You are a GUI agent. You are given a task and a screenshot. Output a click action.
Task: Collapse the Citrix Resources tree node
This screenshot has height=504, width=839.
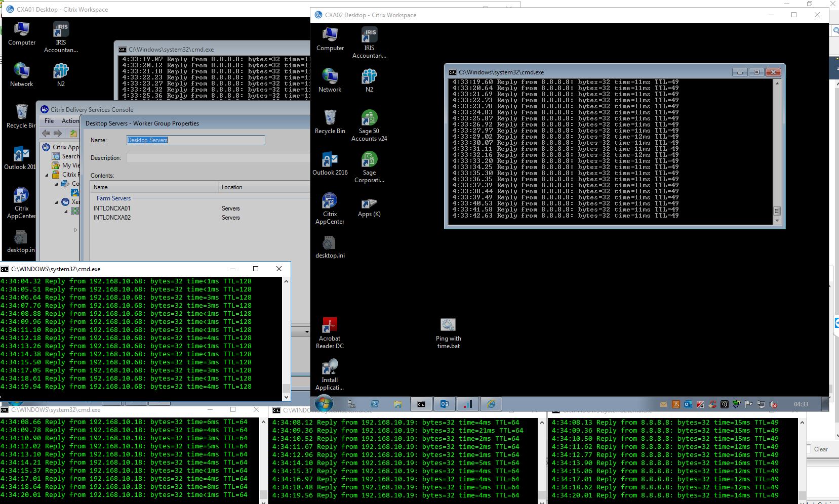pyautogui.click(x=47, y=175)
